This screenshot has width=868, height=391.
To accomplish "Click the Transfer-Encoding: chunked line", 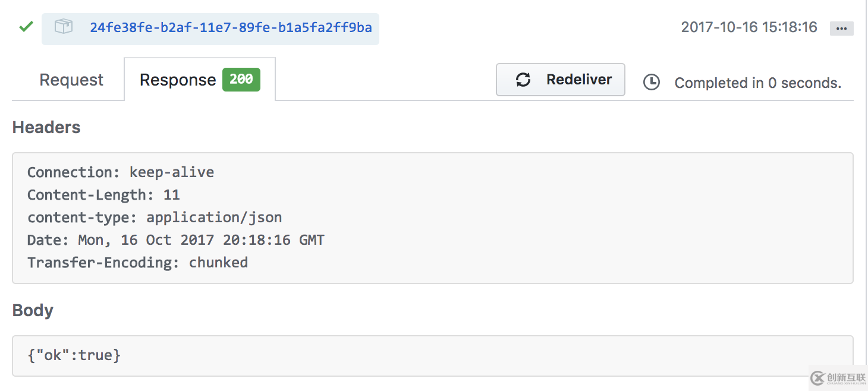I will point(137,263).
